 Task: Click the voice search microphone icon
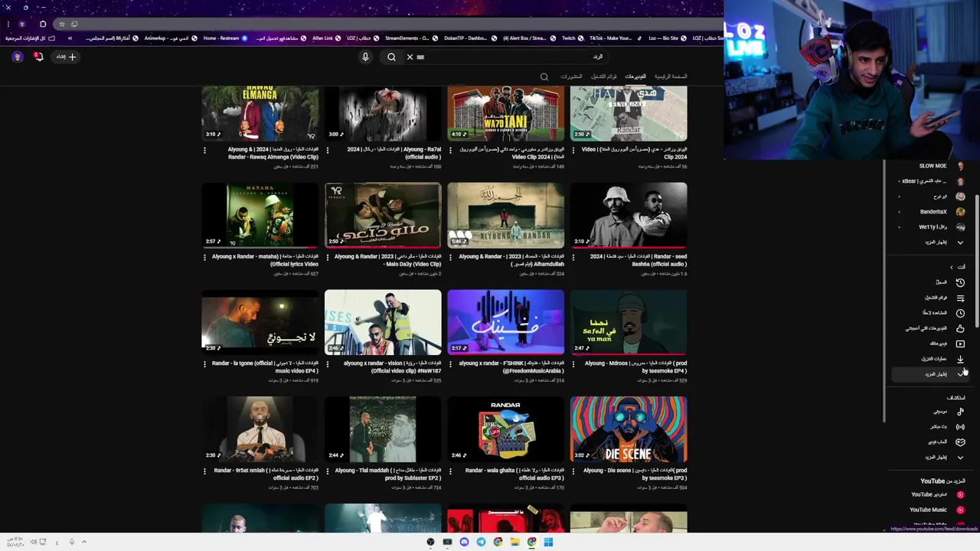pos(365,57)
